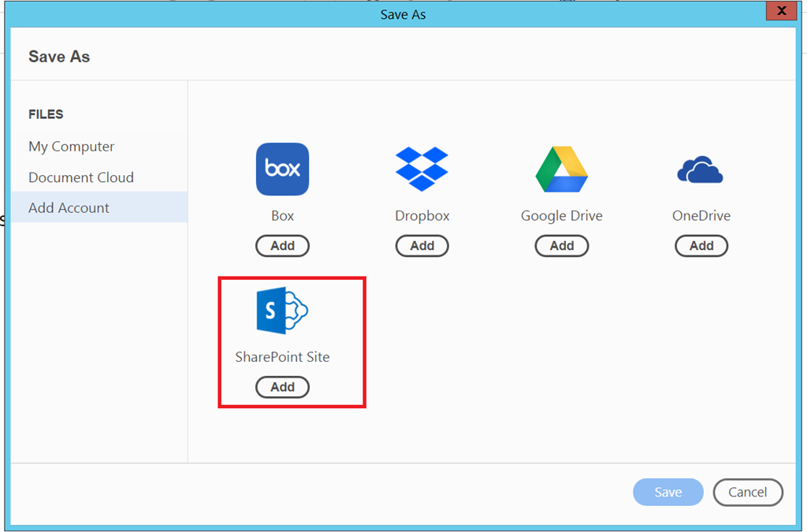Click the Google Drive label text
The height and width of the screenshot is (532, 807).
(561, 216)
